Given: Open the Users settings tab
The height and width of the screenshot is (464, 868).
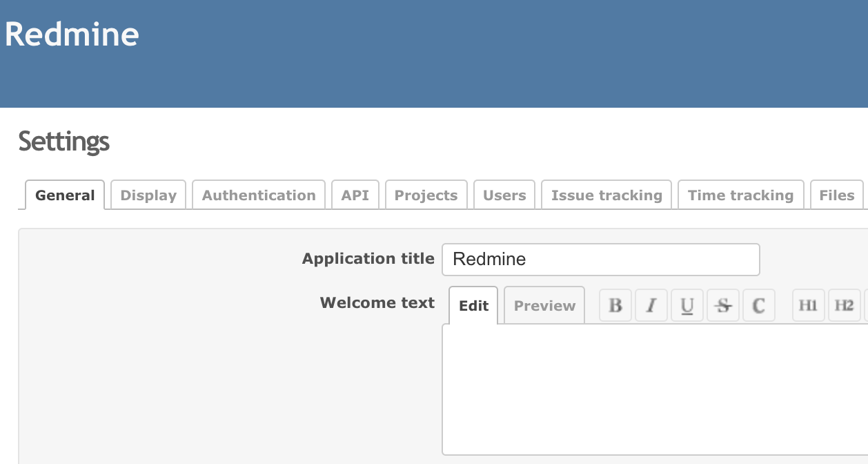Looking at the screenshot, I should tap(504, 195).
